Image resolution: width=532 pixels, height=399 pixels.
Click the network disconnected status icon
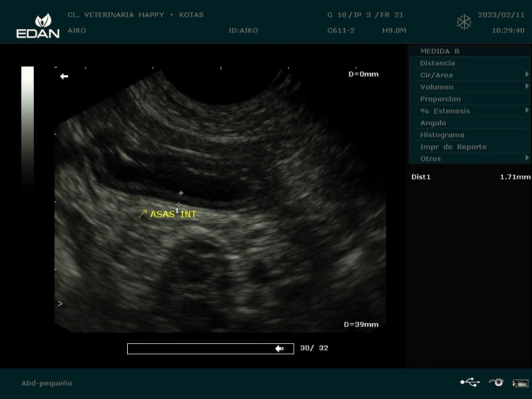coord(496,382)
